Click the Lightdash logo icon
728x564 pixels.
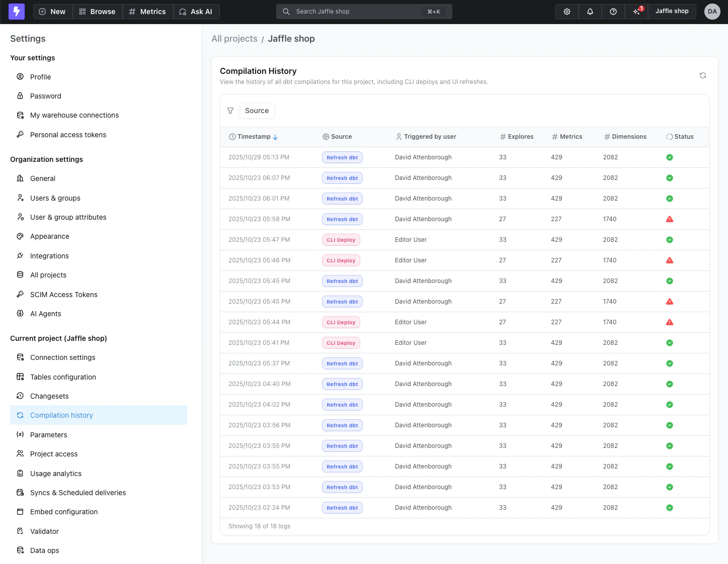pos(17,12)
